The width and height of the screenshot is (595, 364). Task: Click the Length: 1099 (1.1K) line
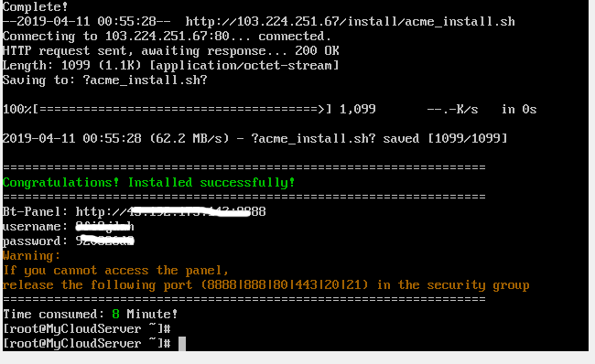(x=171, y=66)
